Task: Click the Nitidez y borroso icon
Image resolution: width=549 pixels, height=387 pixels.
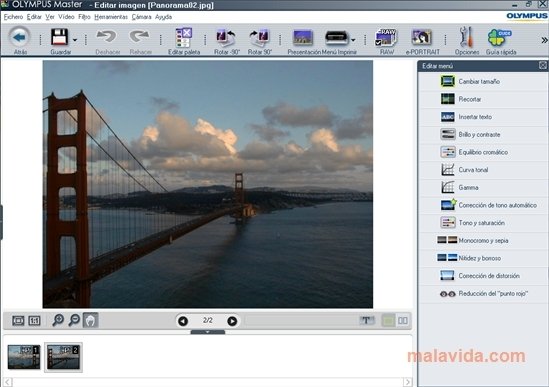Action: [x=447, y=258]
